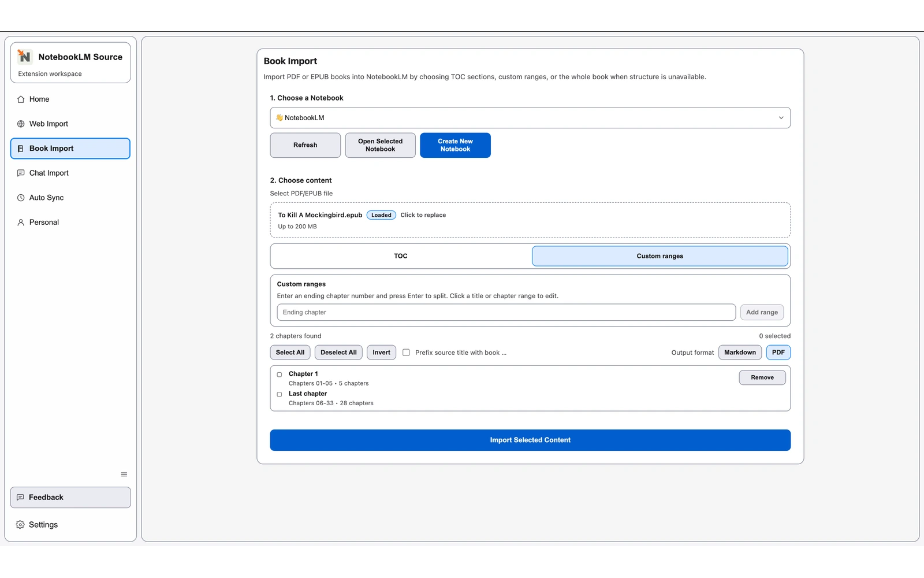Click the NotebookLM Source logo icon

[24, 57]
